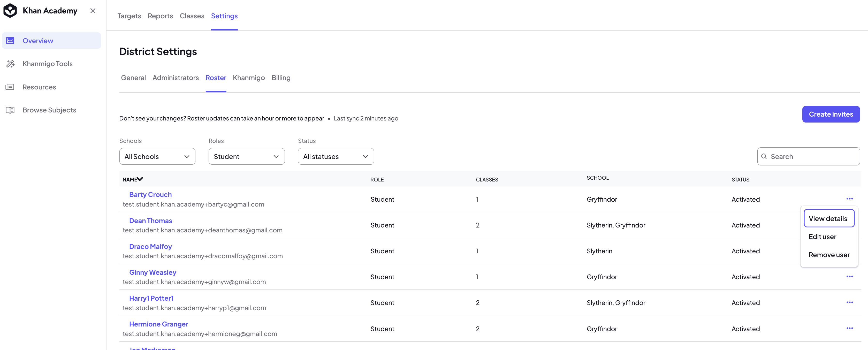The image size is (868, 350).
Task: Click Hermione Granger's email address
Action: coord(200,334)
